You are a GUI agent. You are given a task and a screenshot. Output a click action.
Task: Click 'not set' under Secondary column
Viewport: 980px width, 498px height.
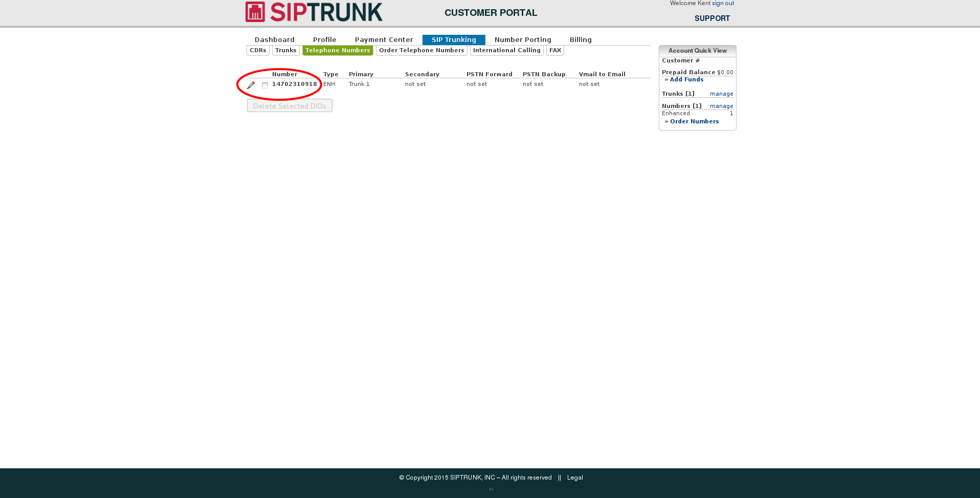point(415,84)
